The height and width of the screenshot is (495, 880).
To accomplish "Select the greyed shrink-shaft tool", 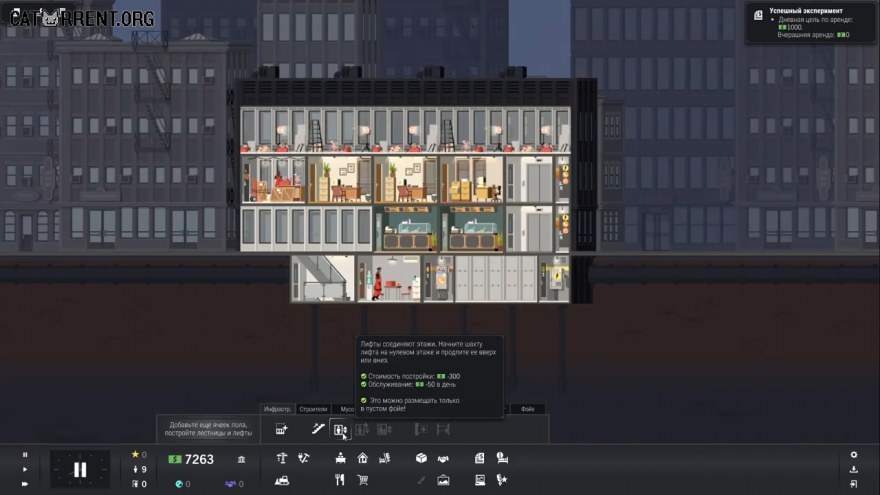I will tap(443, 429).
